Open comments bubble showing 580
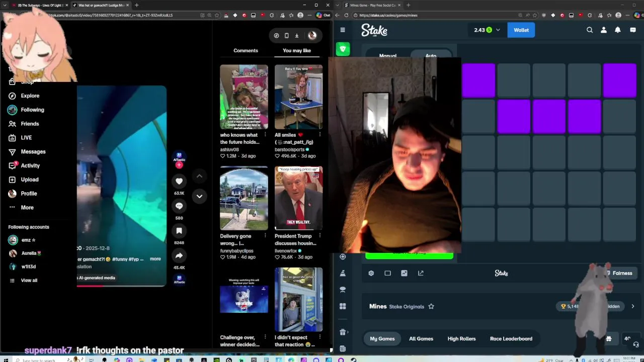 click(x=179, y=206)
